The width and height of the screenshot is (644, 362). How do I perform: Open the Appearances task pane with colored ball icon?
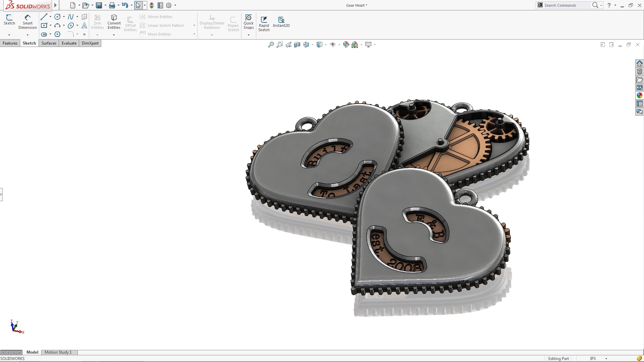(x=640, y=95)
